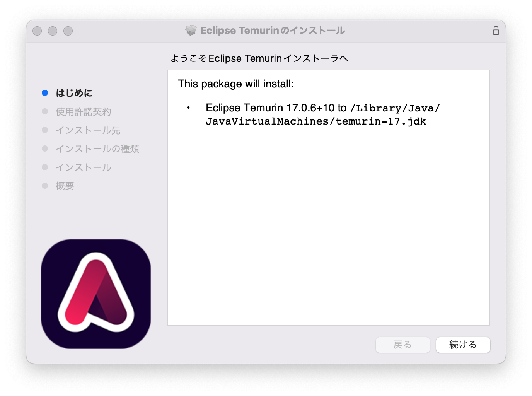Click the minimize window button
532x396 pixels.
pos(53,31)
